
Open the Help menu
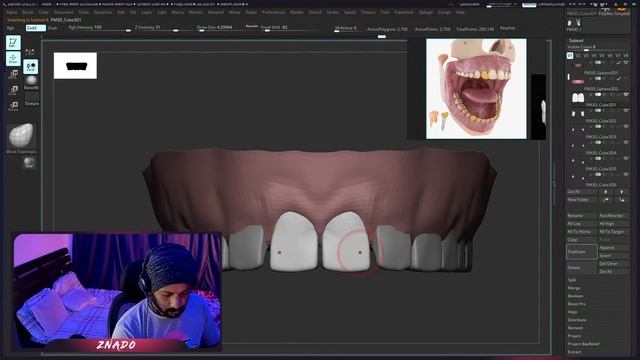[460, 12]
